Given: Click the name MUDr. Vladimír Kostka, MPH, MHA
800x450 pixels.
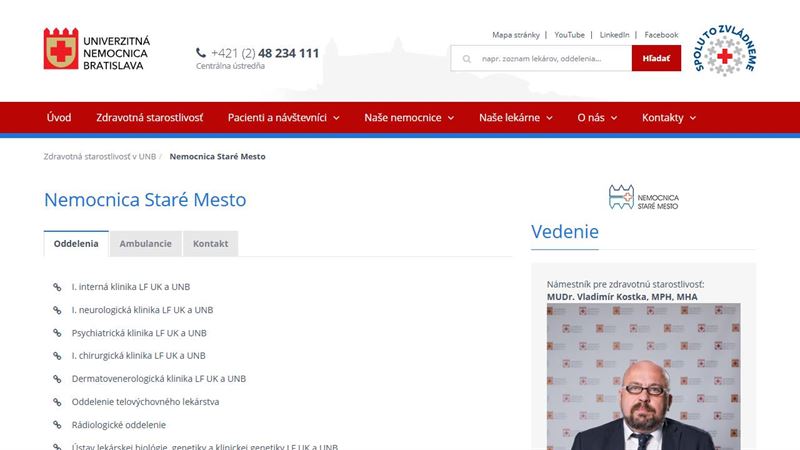Looking at the screenshot, I should tap(622, 296).
